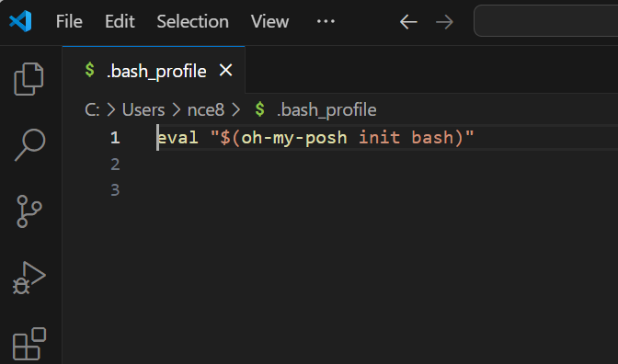Expand the breadcrumb chevron after C:
618x364 pixels.
click(111, 110)
